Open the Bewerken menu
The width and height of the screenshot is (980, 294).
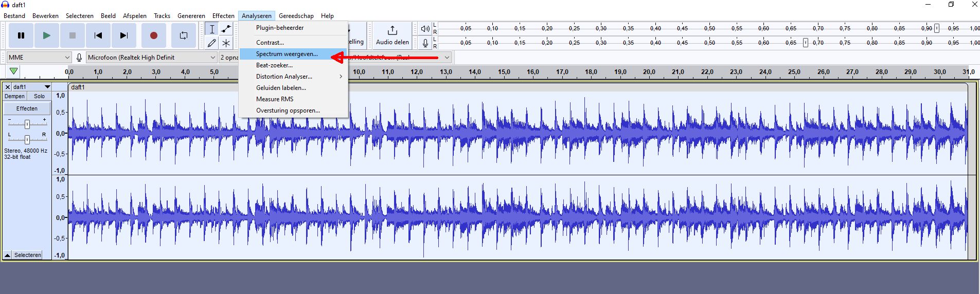(45, 16)
